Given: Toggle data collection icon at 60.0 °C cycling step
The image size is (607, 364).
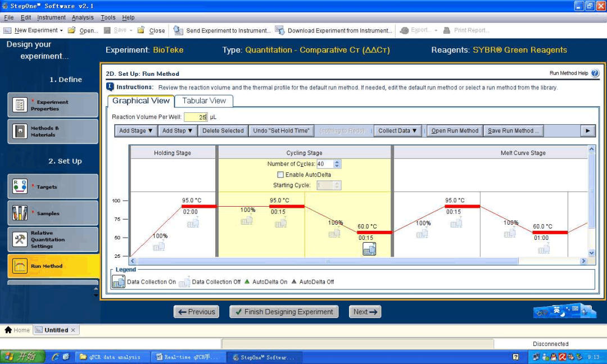Looking at the screenshot, I should [369, 249].
